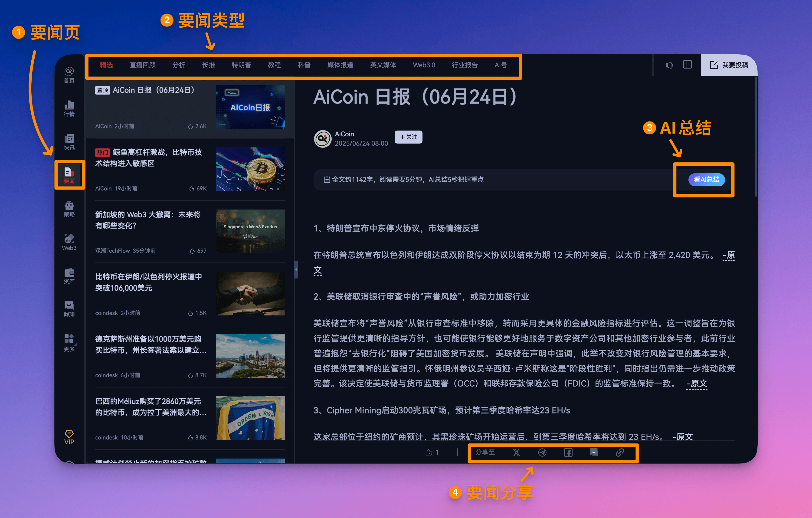
Task: Go to 快讯 flash news in sidebar
Action: point(69,142)
